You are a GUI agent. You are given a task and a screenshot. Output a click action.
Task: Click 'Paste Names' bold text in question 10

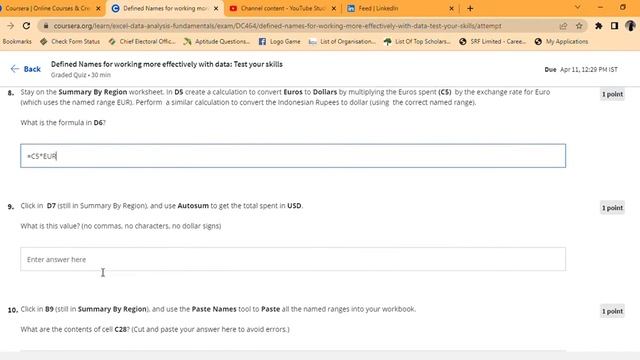click(214, 309)
